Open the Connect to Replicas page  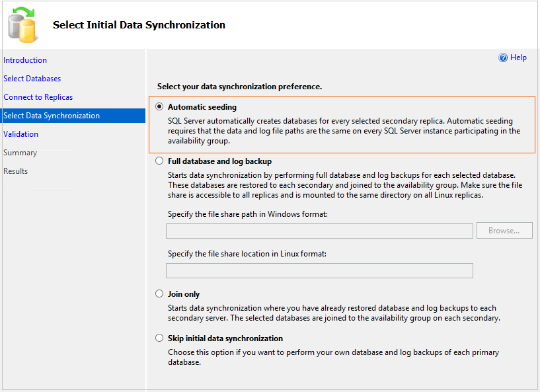pyautogui.click(x=38, y=97)
